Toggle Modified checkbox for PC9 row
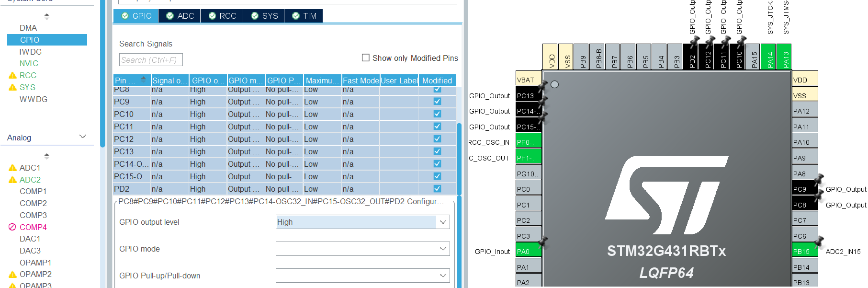This screenshot has height=288, width=868. (x=437, y=101)
